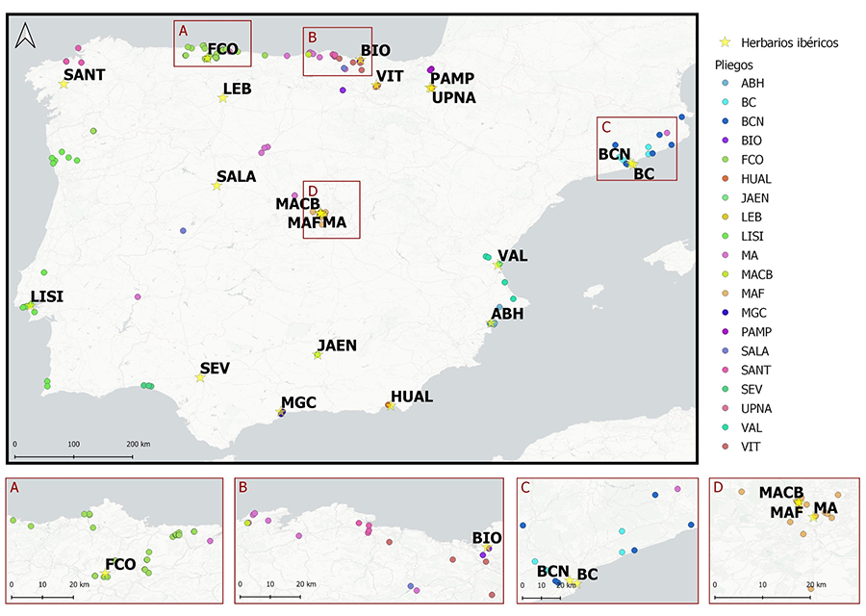Click the 'Herbarios ibéricos' legend text
Viewport: 866px width, 616px height.
784,42
